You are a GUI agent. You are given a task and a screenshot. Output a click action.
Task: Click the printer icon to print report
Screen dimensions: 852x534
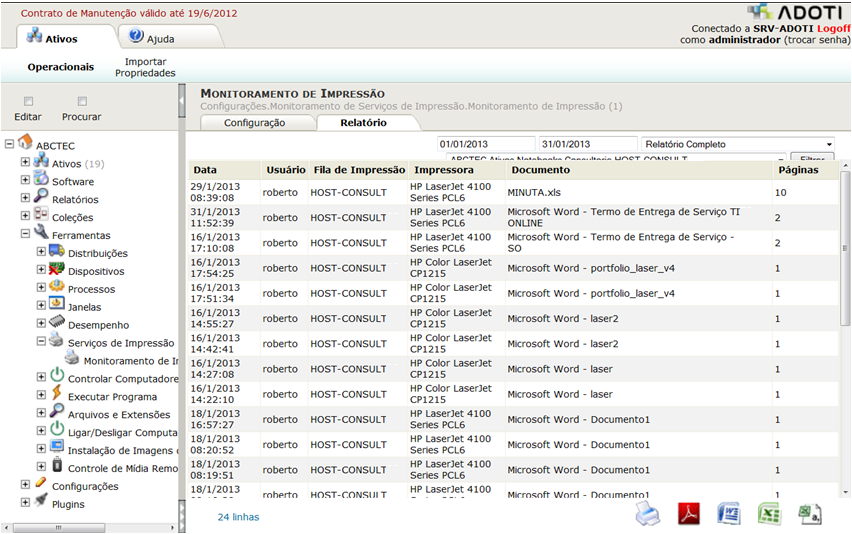(x=648, y=513)
